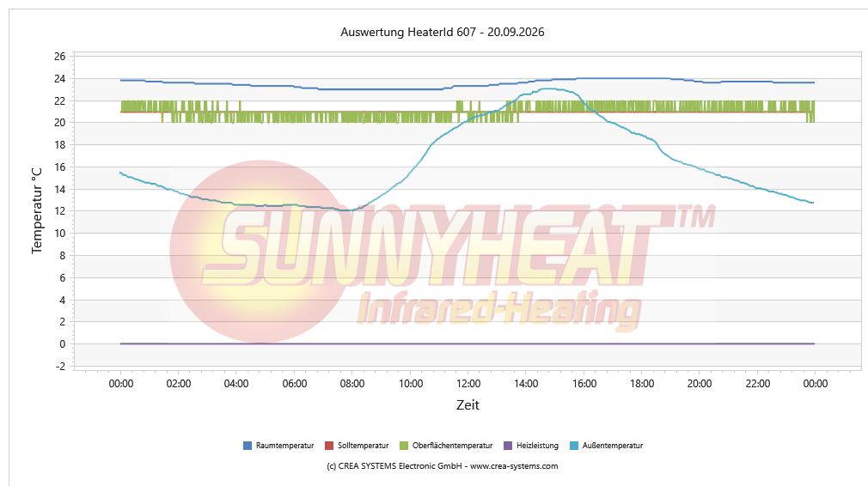Click the Außentemperatur cyan legend swatch
Viewport: 868px width, 486px height.
(x=574, y=446)
